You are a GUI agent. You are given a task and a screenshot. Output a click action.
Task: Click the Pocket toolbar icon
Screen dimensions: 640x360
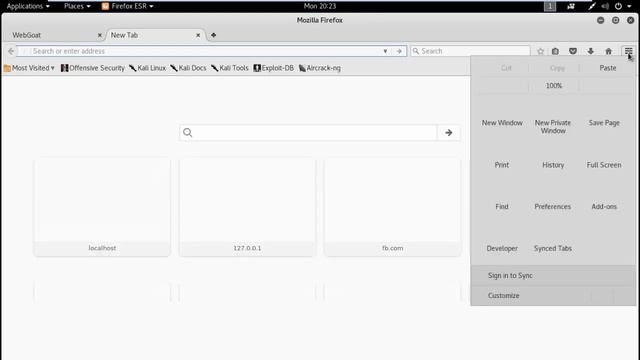[x=573, y=51]
